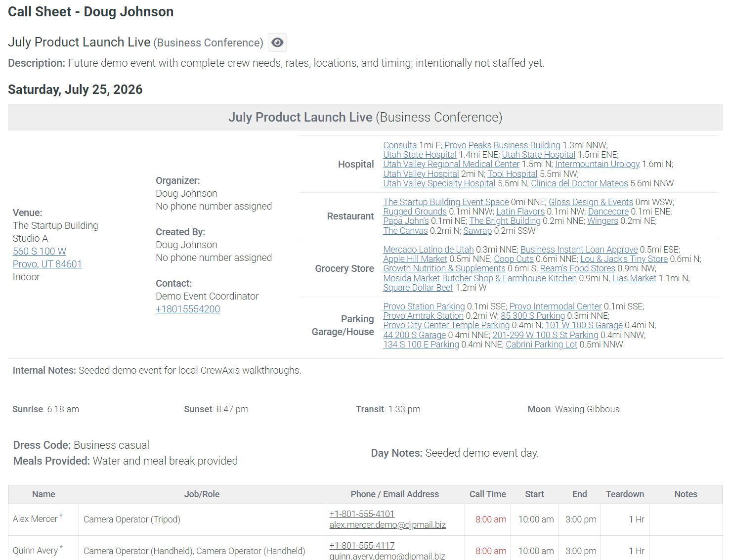Viewport: 730px width, 560px height.
Task: Open The Startup Building Event Space link
Action: 446,202
